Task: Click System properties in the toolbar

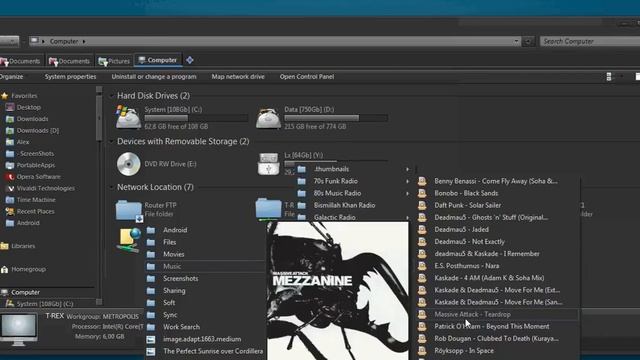Action: click(70, 77)
